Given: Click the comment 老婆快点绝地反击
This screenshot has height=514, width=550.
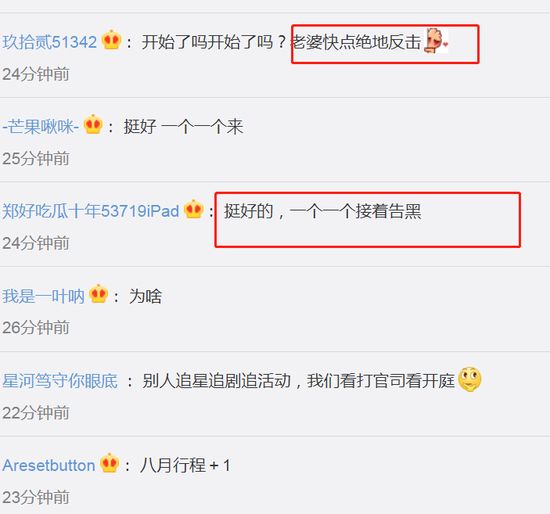Looking at the screenshot, I should 356,42.
